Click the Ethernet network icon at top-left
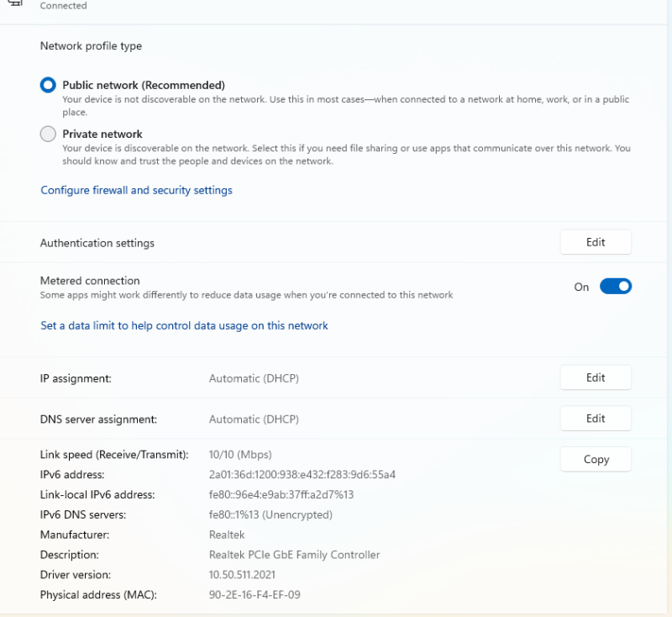672x617 pixels. click(x=15, y=3)
